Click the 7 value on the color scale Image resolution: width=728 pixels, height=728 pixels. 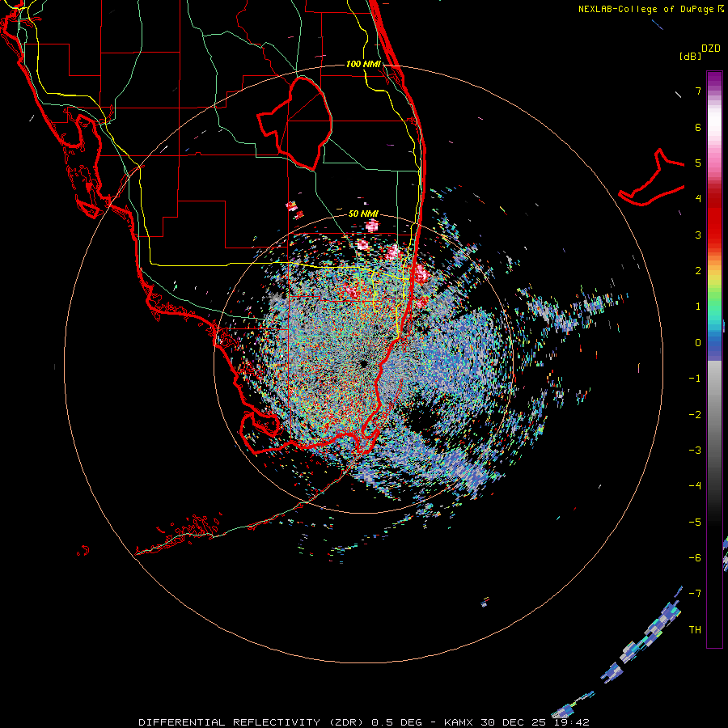point(698,91)
